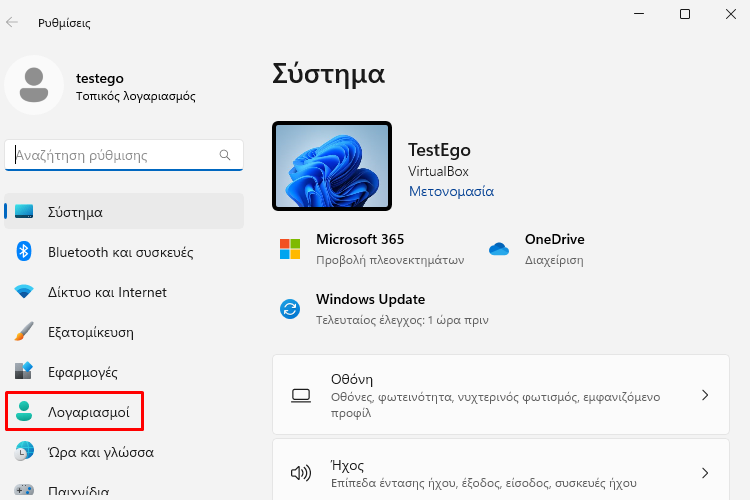Click Διαχείριση under OneDrive

554,260
